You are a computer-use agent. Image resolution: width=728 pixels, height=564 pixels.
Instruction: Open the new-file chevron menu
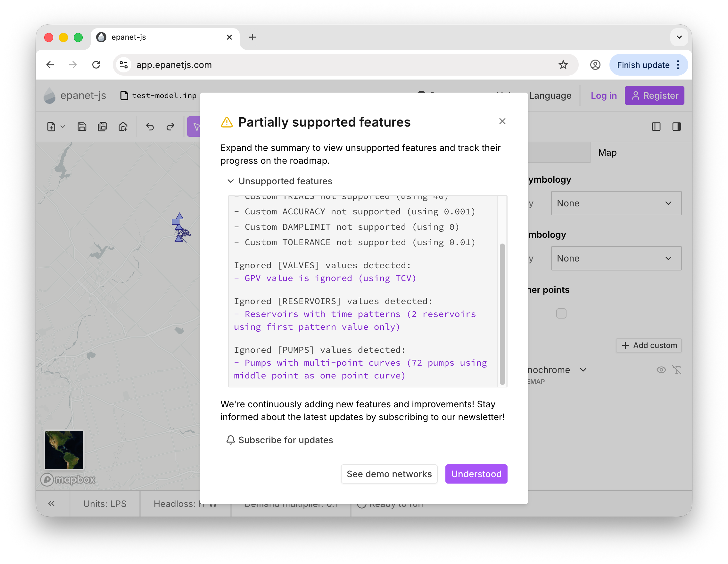click(63, 127)
